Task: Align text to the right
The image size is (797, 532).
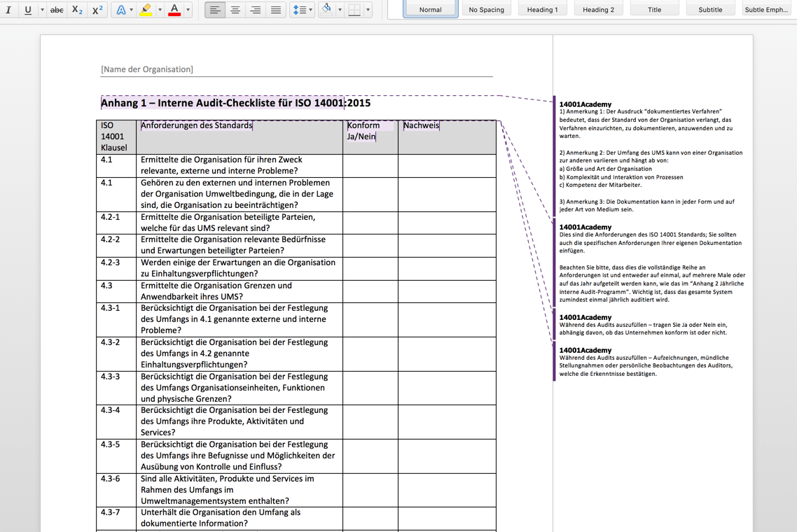Action: point(256,10)
